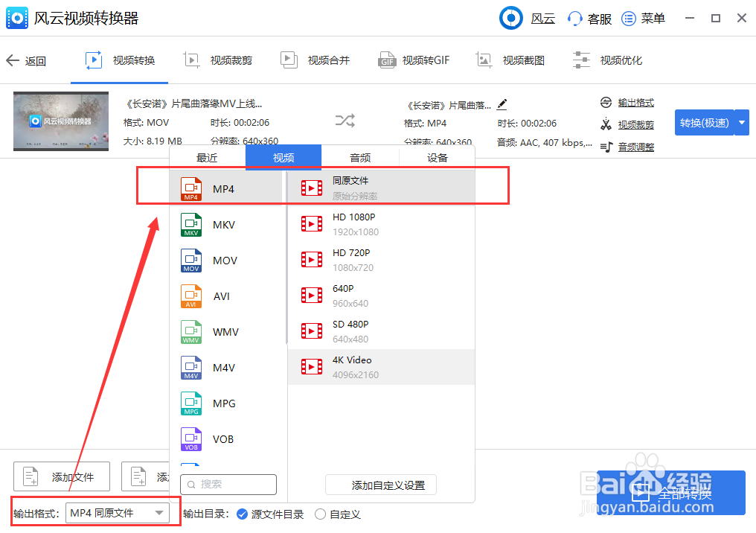Select the 音频 format tab
The height and width of the screenshot is (533, 756).
tap(360, 158)
